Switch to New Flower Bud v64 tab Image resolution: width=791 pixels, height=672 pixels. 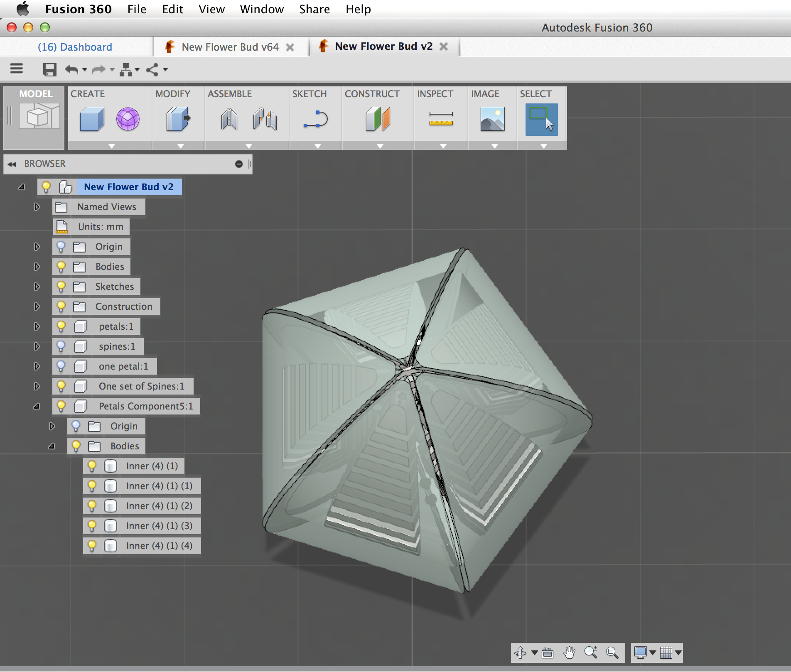click(x=230, y=47)
